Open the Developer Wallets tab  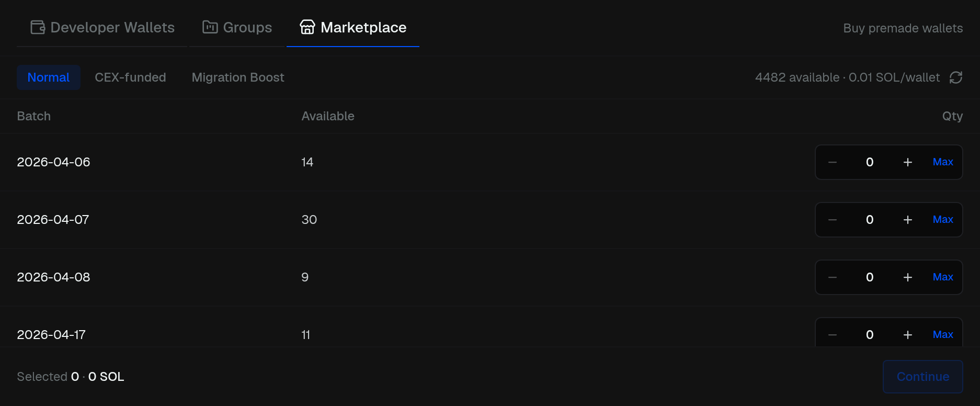coord(102,28)
